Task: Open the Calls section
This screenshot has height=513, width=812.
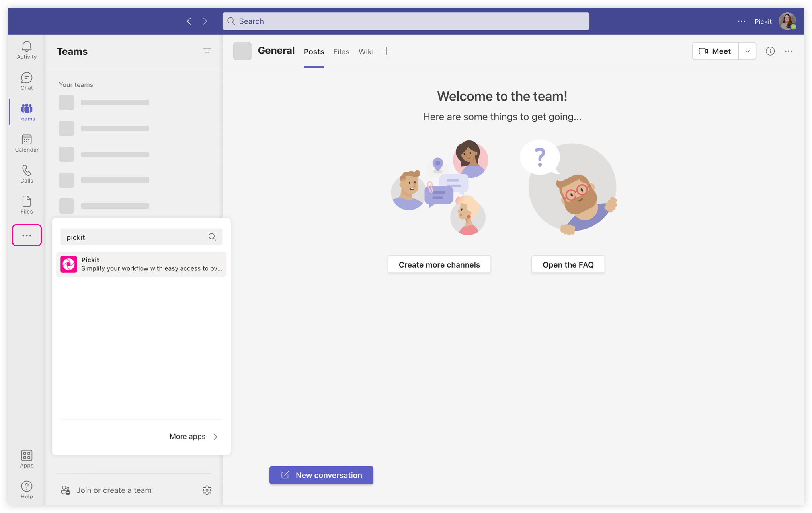Action: click(x=27, y=174)
